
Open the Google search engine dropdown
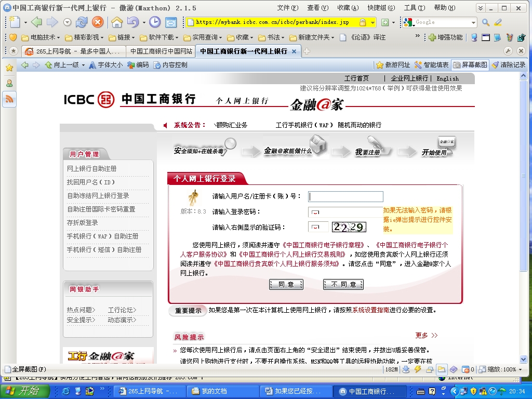[473, 23]
